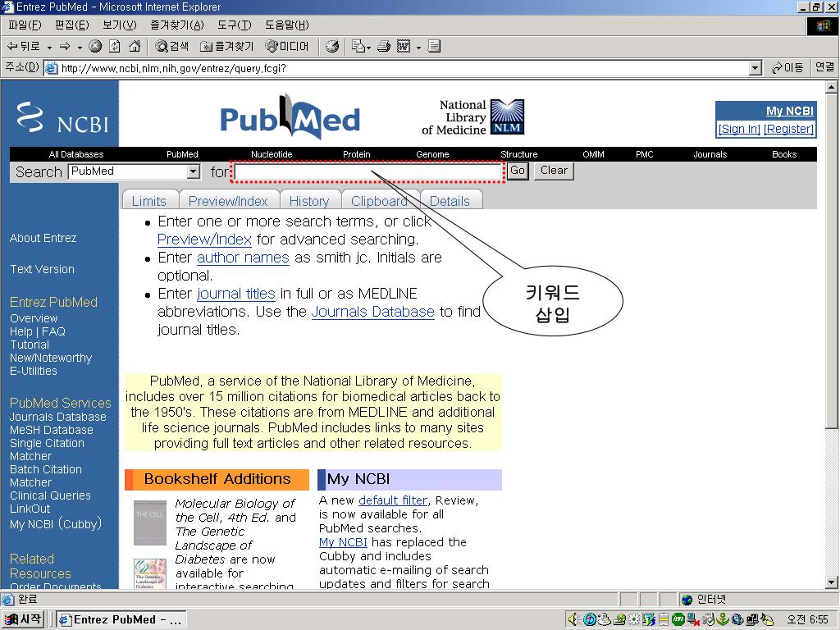Open the Journals Database link in instructions
Image resolution: width=840 pixels, height=630 pixels.
[x=373, y=312]
